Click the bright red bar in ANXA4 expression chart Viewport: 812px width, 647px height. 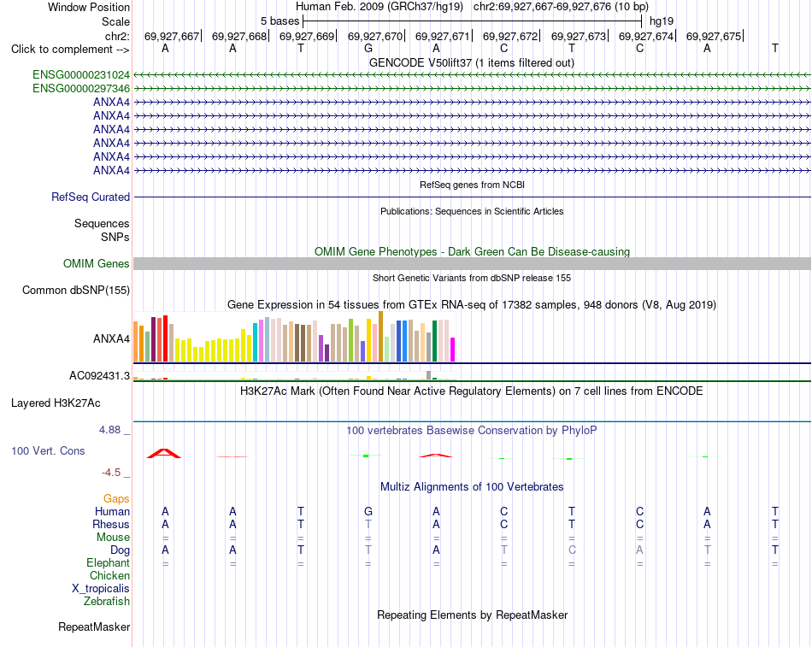pos(165,338)
